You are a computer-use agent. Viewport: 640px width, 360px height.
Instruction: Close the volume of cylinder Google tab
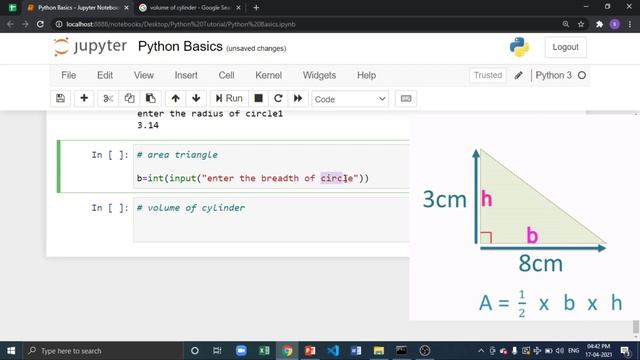point(238,8)
